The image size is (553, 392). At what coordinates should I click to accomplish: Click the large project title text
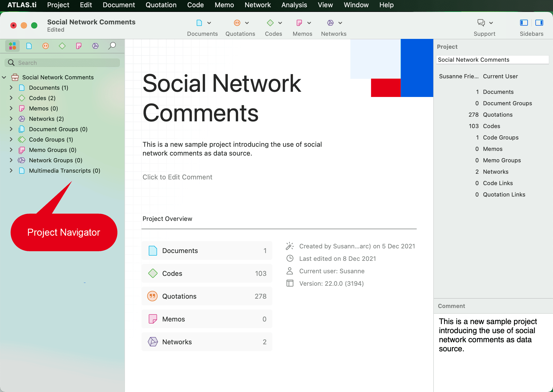(222, 98)
